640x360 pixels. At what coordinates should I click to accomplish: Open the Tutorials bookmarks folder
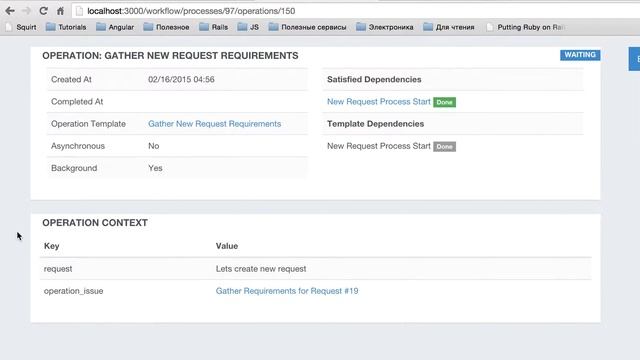point(66,27)
